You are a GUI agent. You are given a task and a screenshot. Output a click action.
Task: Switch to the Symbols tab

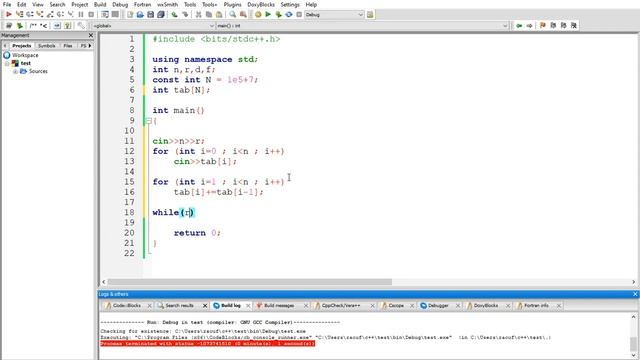(47, 46)
